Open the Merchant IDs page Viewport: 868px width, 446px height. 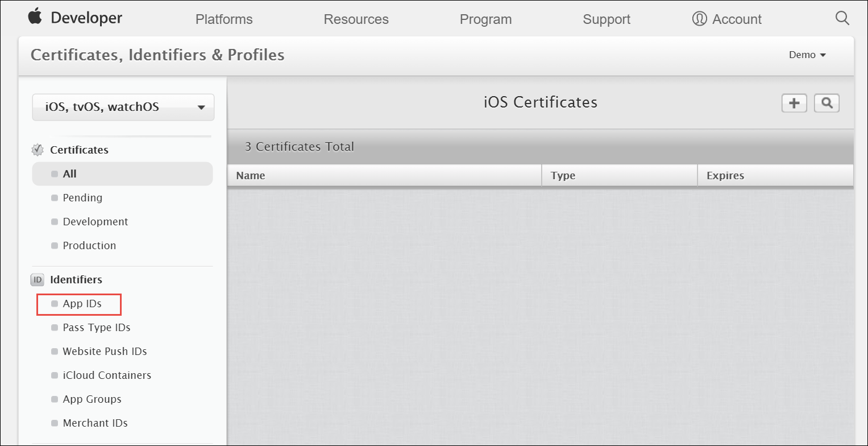click(95, 423)
